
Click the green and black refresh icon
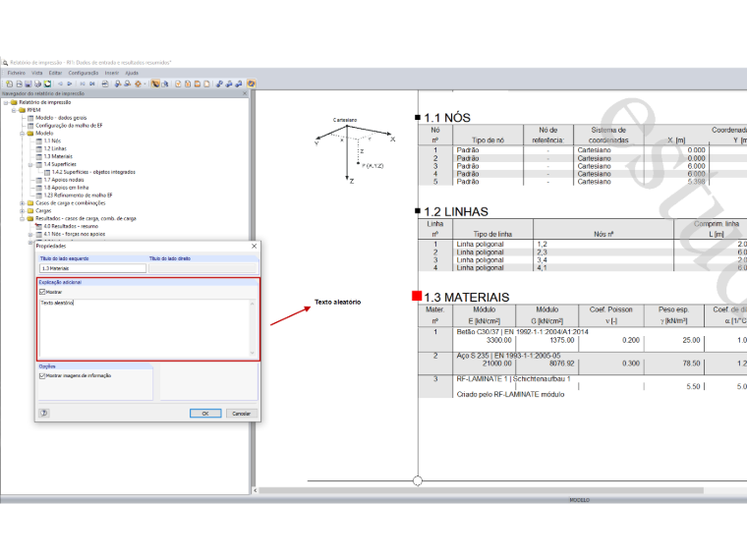[x=47, y=84]
